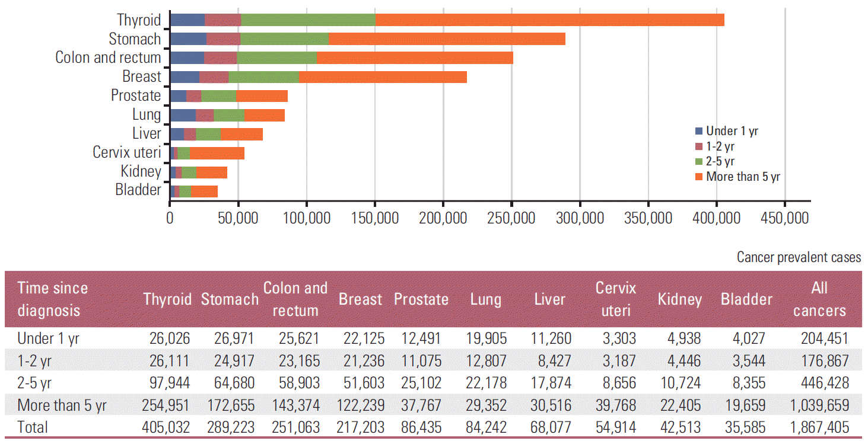This screenshot has height=444, width=868.
Task: Click the green 2-5 yr legend swatch
Action: tap(698, 161)
